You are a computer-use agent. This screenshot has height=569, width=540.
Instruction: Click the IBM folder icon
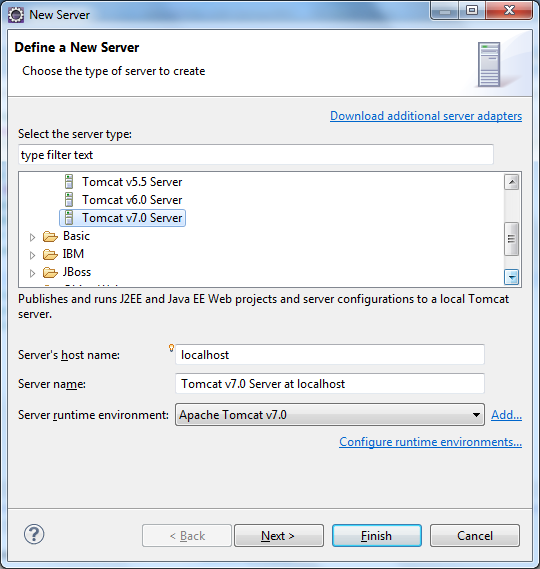[x=50, y=254]
